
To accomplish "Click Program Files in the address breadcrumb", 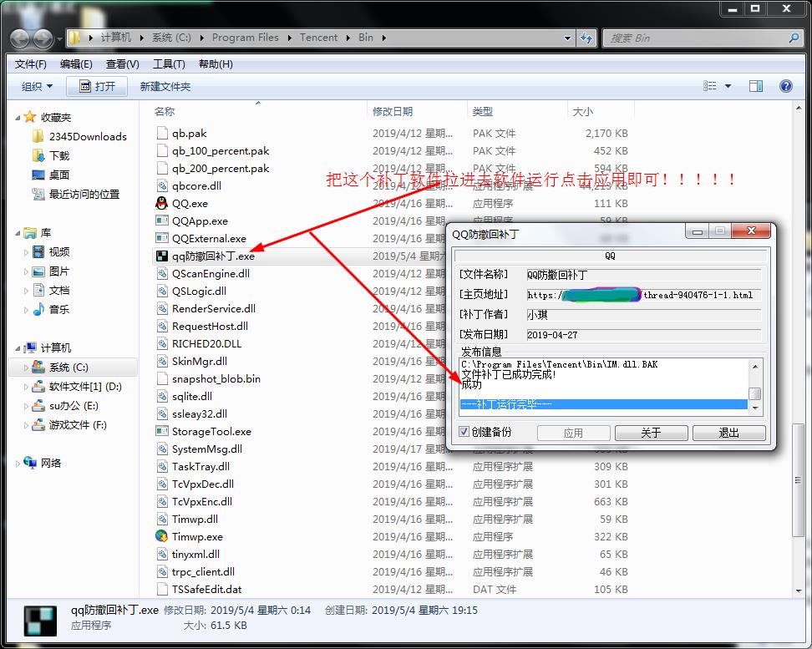I will 246,38.
